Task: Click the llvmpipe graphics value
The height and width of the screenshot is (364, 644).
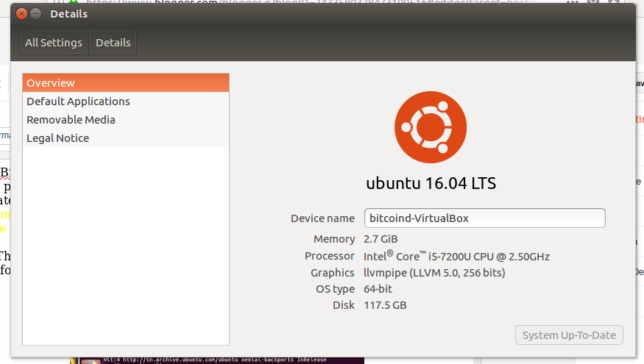Action: pyautogui.click(x=434, y=273)
